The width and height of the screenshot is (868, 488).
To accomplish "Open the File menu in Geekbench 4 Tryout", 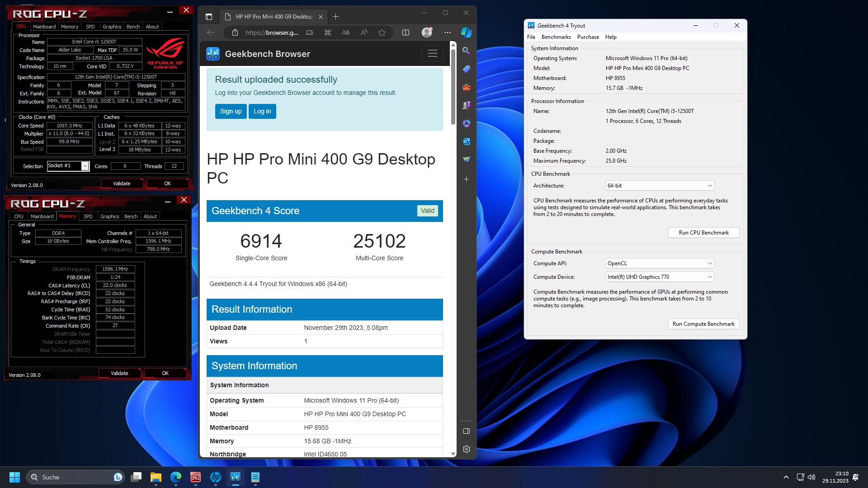I will point(531,37).
